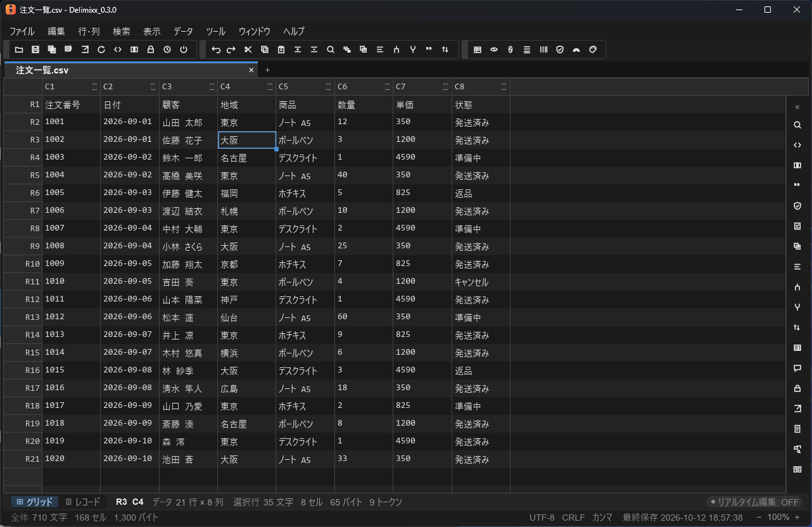Open the CRLF line ending selector
Viewport: 812px width, 527px height.
coord(573,517)
